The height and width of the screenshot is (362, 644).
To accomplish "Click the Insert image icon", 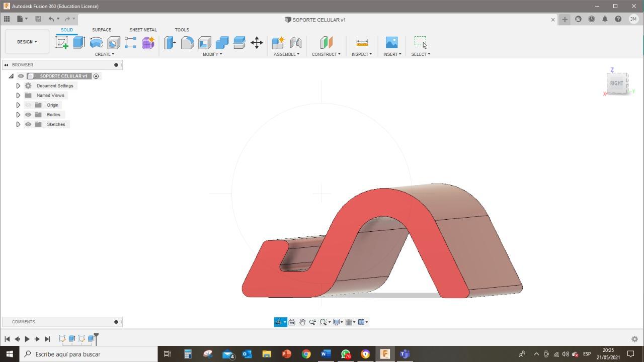I will [391, 43].
